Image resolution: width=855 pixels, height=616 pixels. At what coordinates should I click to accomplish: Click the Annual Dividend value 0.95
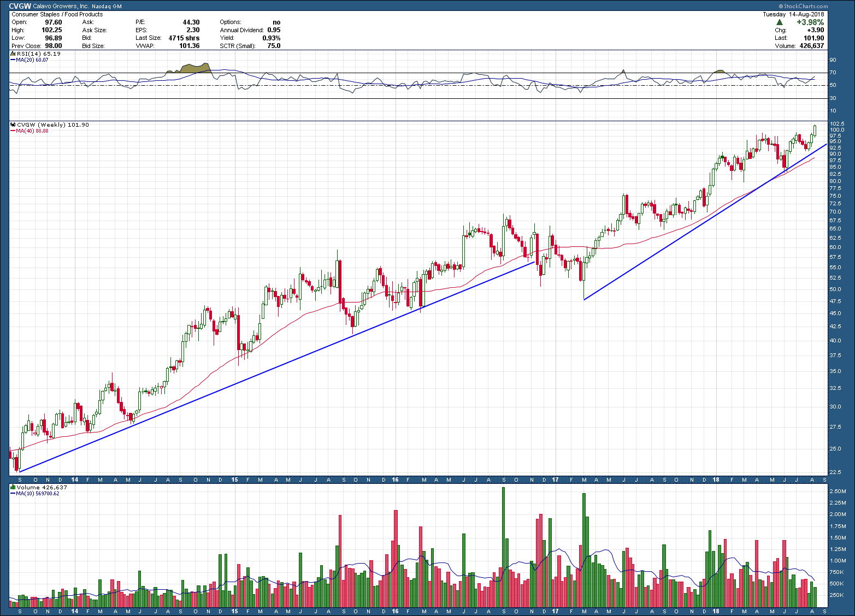274,30
